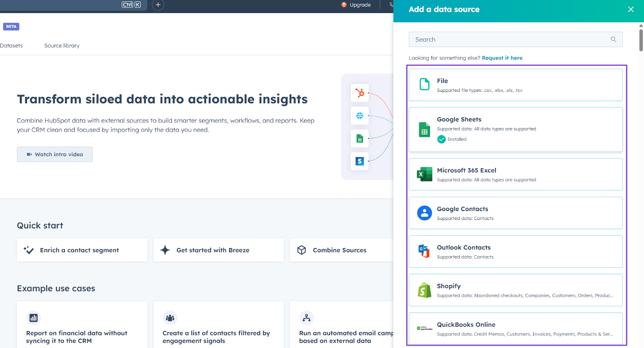Screen dimensions: 644x348
Task: Open Run an automated email campaign use case
Action: [x=341, y=325]
